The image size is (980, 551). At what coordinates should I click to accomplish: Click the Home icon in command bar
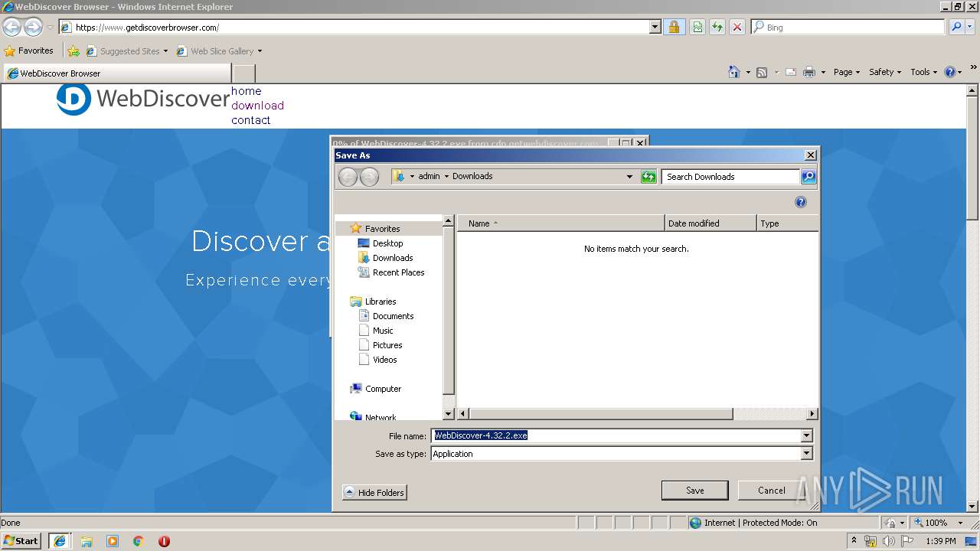tap(734, 72)
